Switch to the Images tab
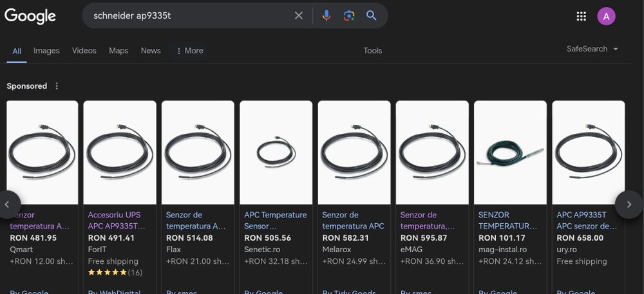Screen dimensions: 644x294 point(46,51)
